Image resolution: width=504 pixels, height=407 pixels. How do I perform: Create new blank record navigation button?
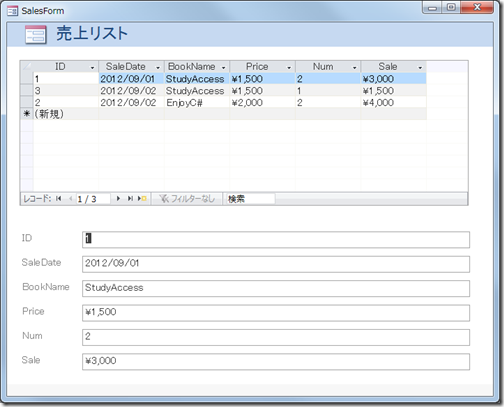pos(142,199)
